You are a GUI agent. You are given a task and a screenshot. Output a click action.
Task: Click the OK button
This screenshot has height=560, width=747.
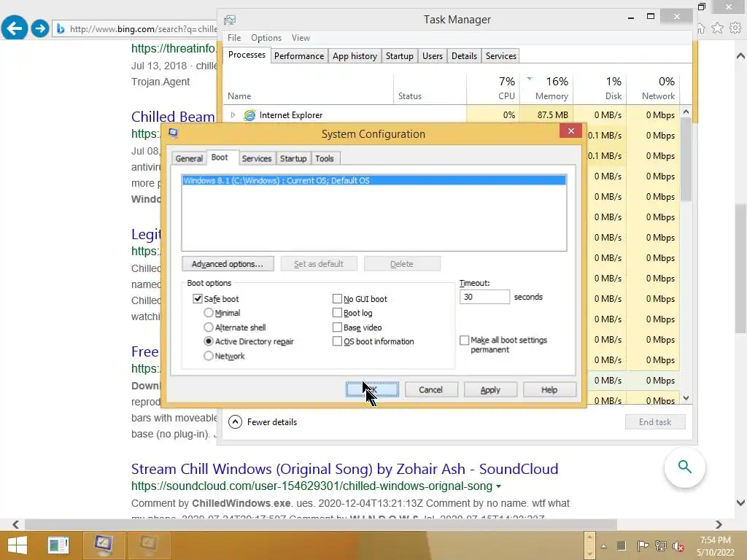point(372,389)
